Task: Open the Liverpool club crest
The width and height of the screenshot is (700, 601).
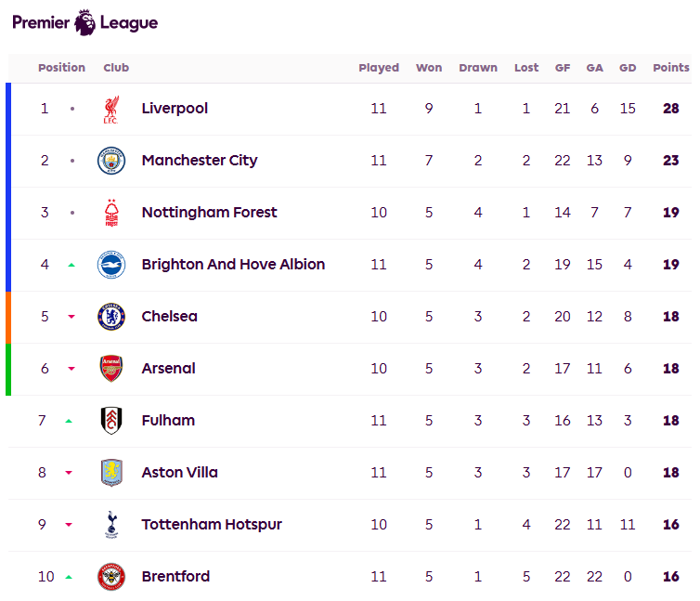Action: 111,109
